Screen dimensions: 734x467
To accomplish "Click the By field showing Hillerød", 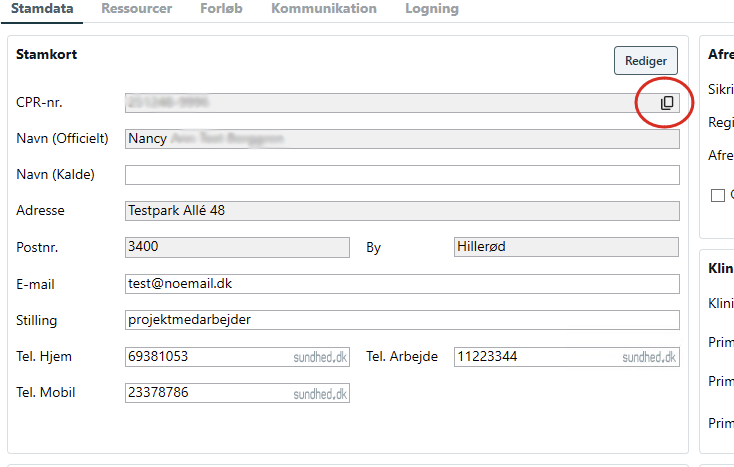I will click(x=565, y=247).
